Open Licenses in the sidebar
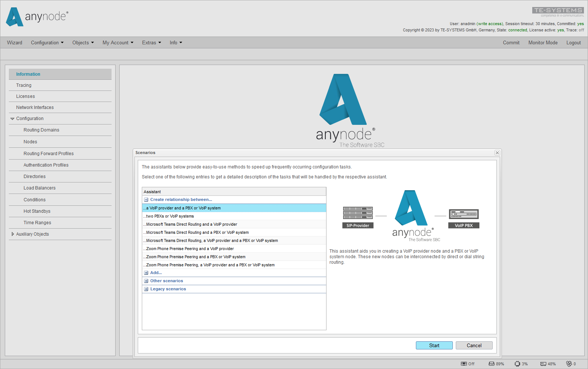 click(x=60, y=96)
